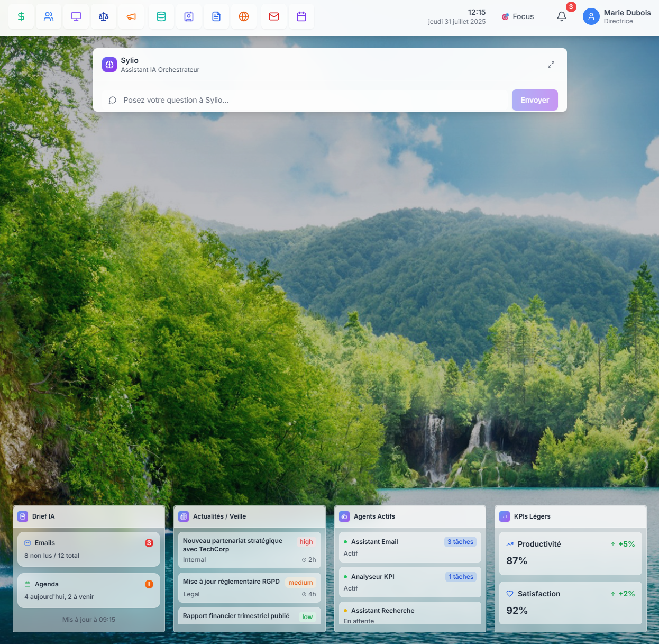Click the purple monitor icon

tap(76, 16)
